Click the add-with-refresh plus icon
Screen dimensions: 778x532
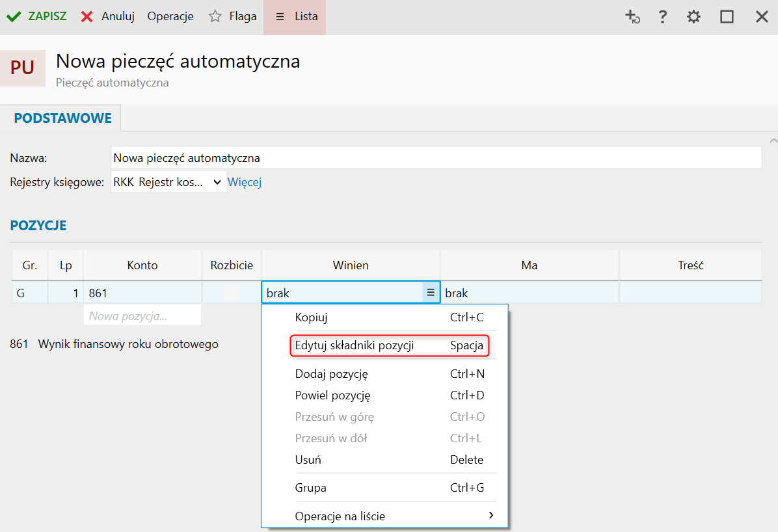(x=633, y=16)
